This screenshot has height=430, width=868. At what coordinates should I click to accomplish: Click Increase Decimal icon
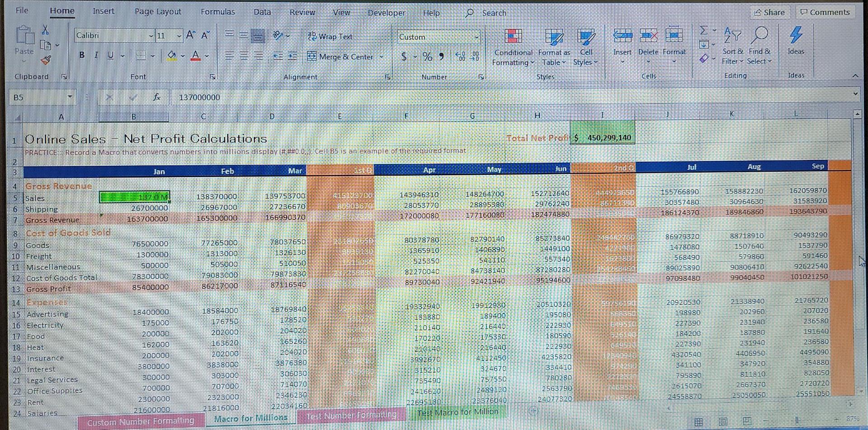[x=461, y=56]
